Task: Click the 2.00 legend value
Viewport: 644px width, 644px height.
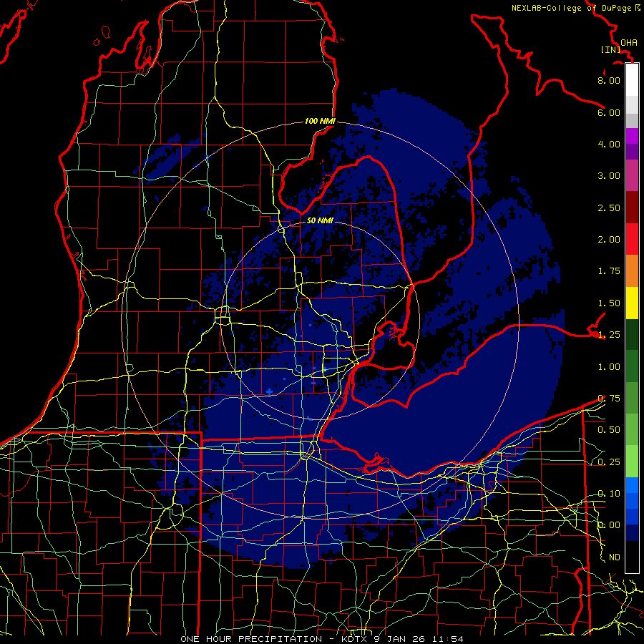Action: [609, 240]
